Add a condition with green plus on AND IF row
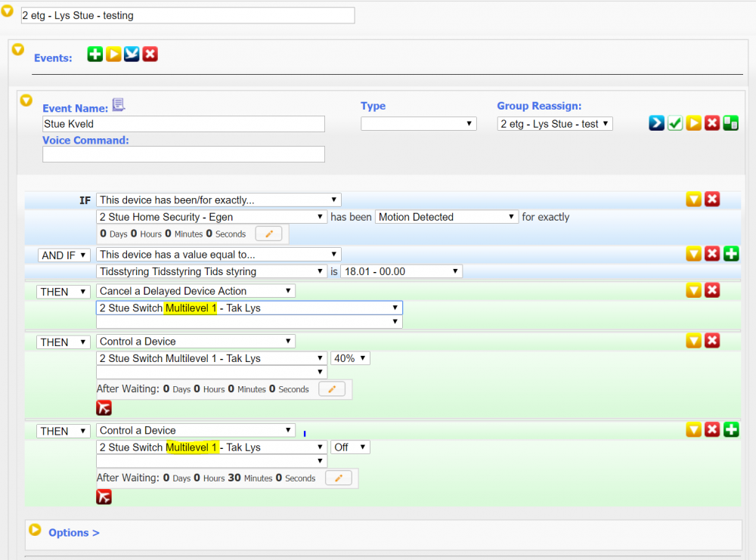 [x=731, y=255]
